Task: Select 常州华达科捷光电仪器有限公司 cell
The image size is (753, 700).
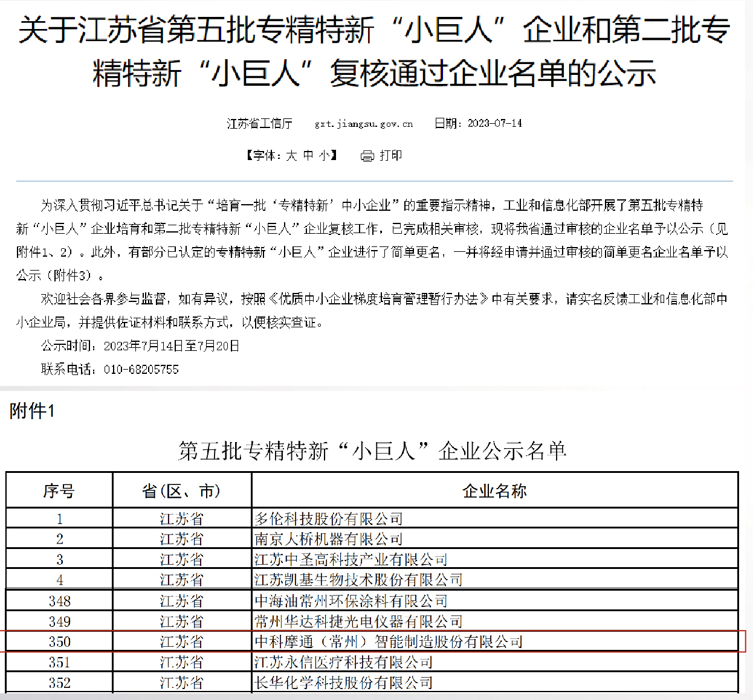Action: click(x=495, y=621)
